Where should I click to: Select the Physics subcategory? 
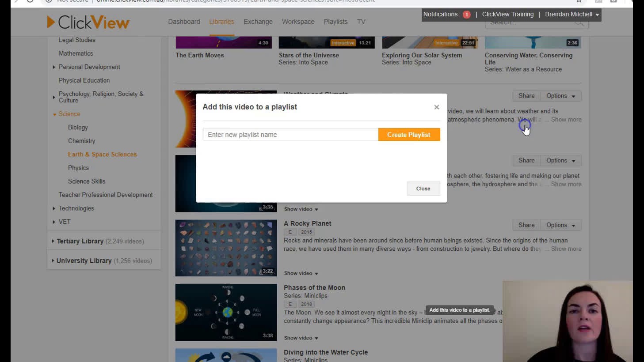[78, 168]
